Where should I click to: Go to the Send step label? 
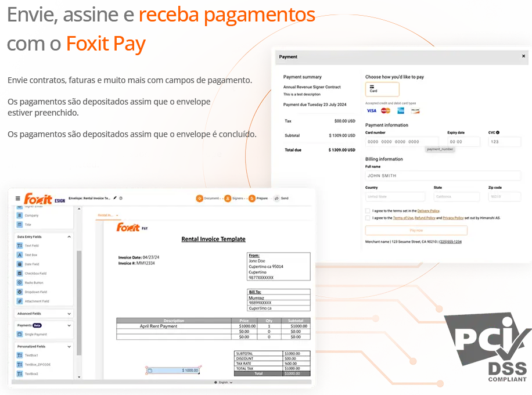pyautogui.click(x=285, y=198)
